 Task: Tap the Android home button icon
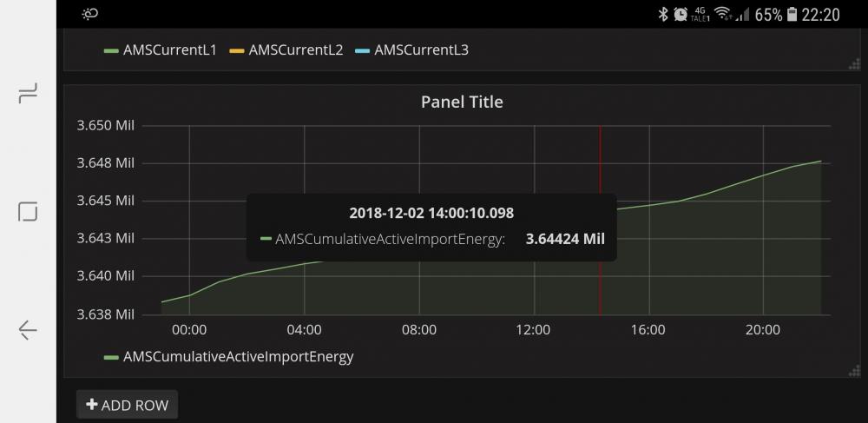point(28,211)
